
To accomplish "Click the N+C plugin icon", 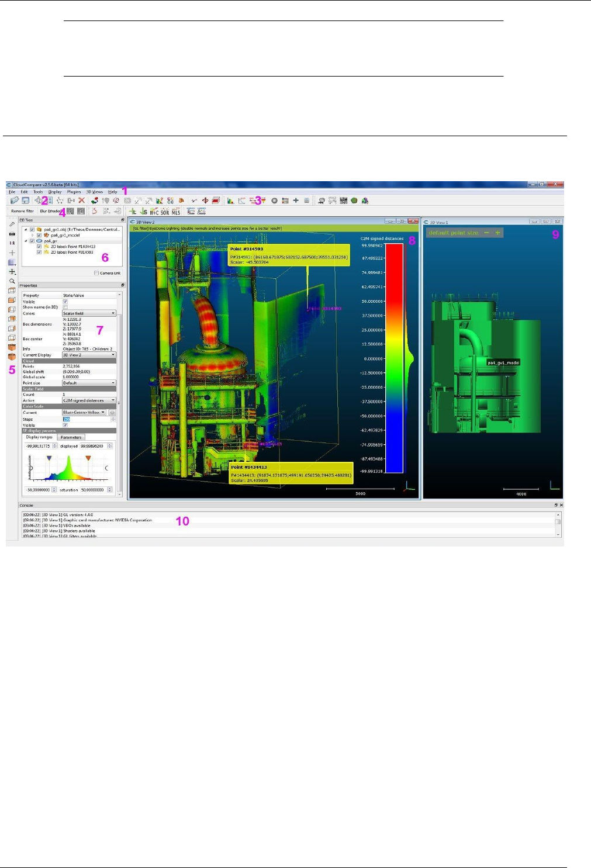I will (x=154, y=212).
